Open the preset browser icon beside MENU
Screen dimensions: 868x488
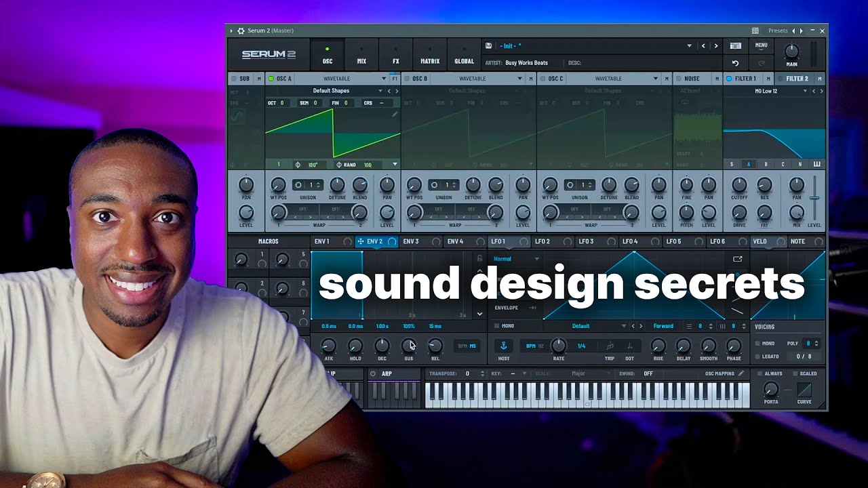tap(736, 46)
